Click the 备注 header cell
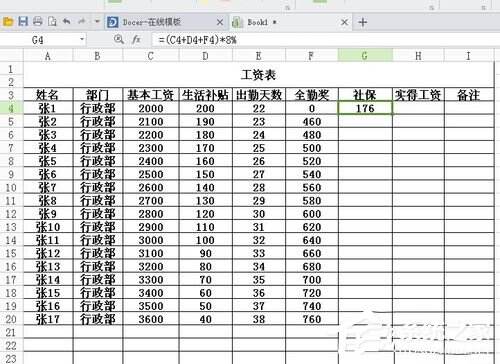Image resolution: width=500 pixels, height=364 pixels. tap(469, 95)
